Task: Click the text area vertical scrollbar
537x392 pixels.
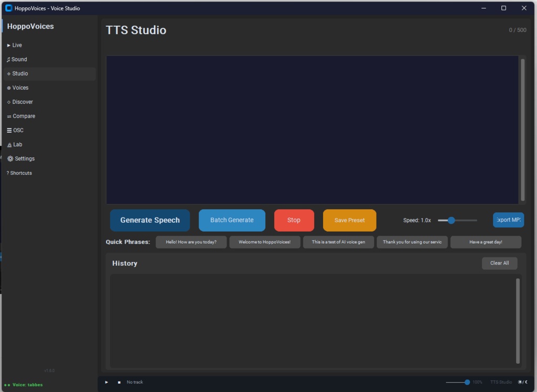Action: tap(523, 130)
